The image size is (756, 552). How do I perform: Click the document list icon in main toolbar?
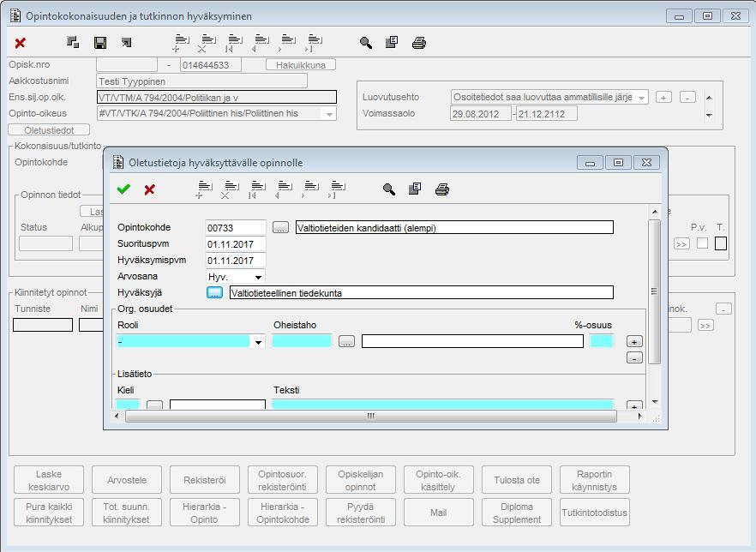[392, 42]
